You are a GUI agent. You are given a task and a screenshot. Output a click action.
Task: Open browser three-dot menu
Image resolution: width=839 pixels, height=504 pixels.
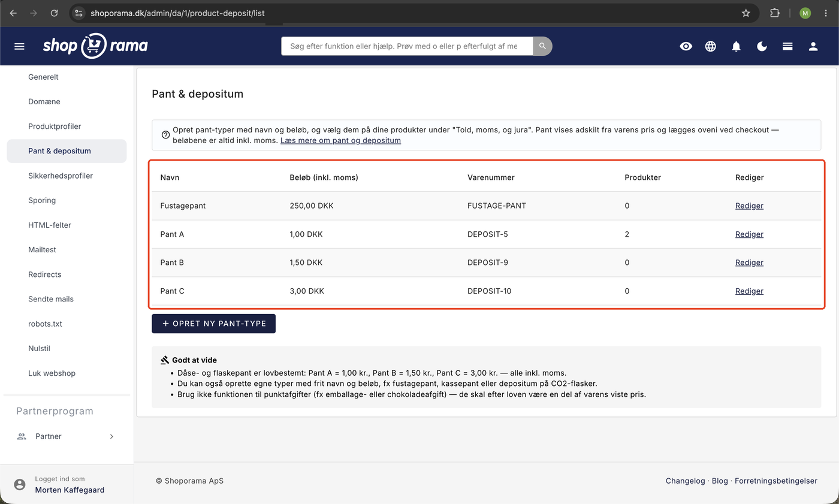[826, 13]
